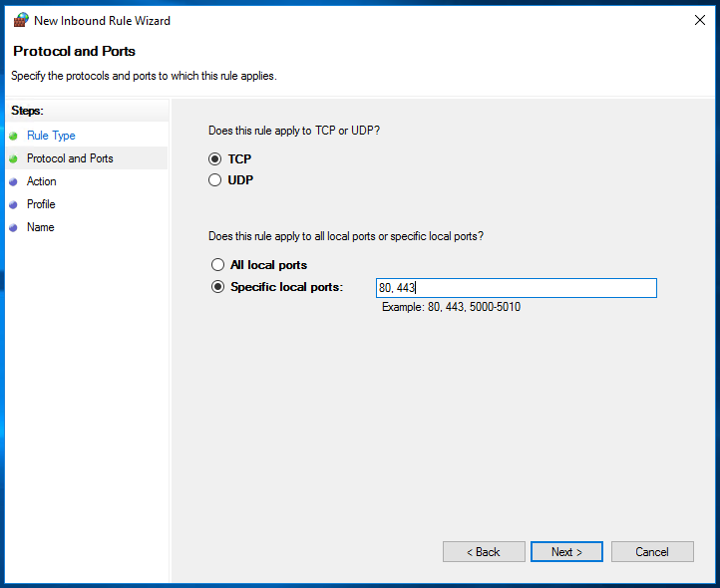The height and width of the screenshot is (588, 720).
Task: Go back with the Back button
Action: point(484,551)
